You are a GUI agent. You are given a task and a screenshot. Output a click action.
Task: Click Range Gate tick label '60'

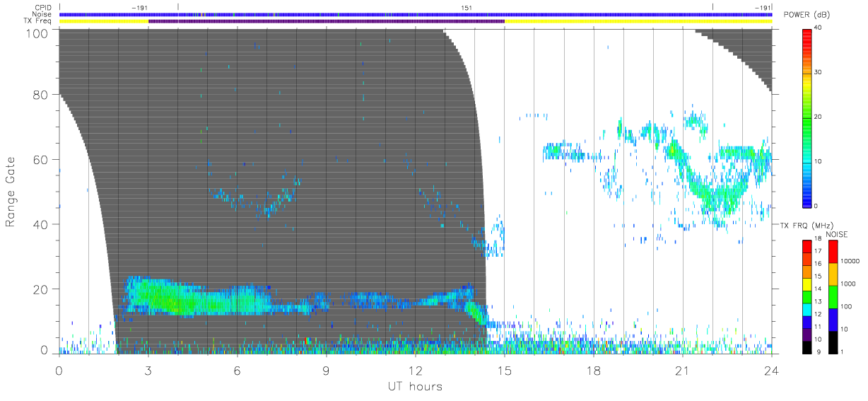41,160
